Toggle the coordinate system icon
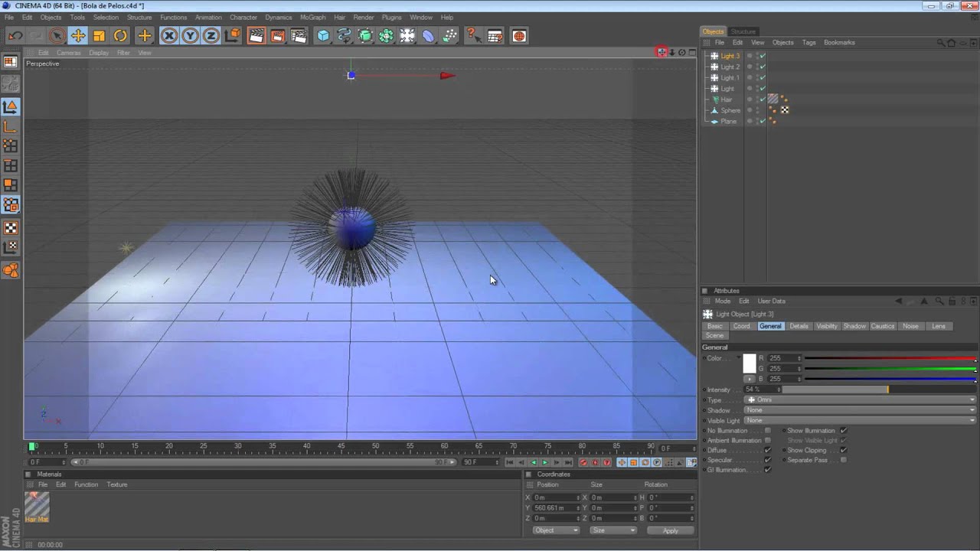The width and height of the screenshot is (980, 551). point(232,36)
